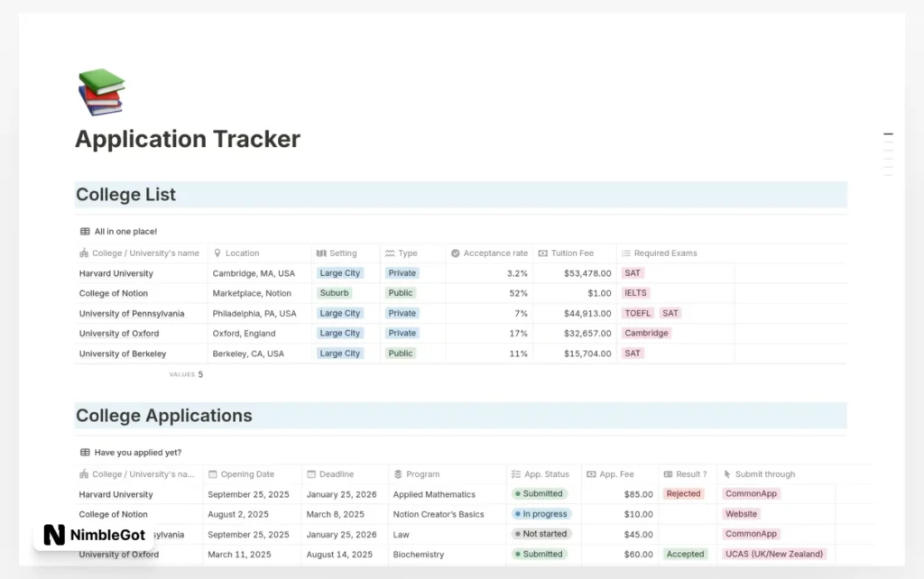The width and height of the screenshot is (924, 579).
Task: Click the Public type tag for University of Berkeley
Action: [401, 354]
